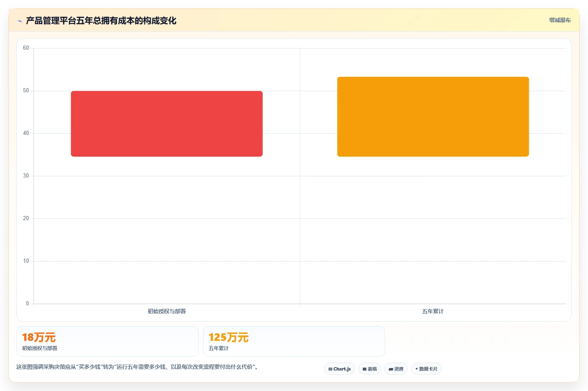The height and width of the screenshot is (391, 588).
Task: Click the y-axis value 10
Action: click(x=26, y=261)
